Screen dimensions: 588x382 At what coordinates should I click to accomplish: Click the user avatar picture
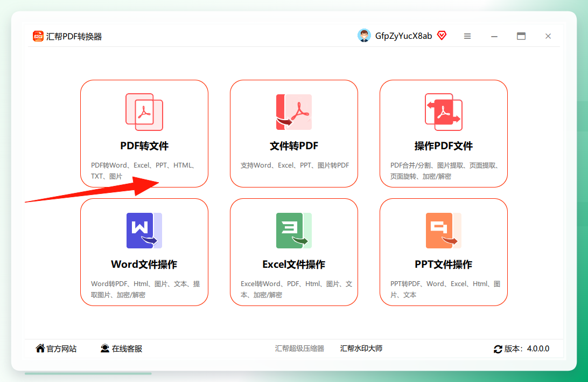click(364, 36)
